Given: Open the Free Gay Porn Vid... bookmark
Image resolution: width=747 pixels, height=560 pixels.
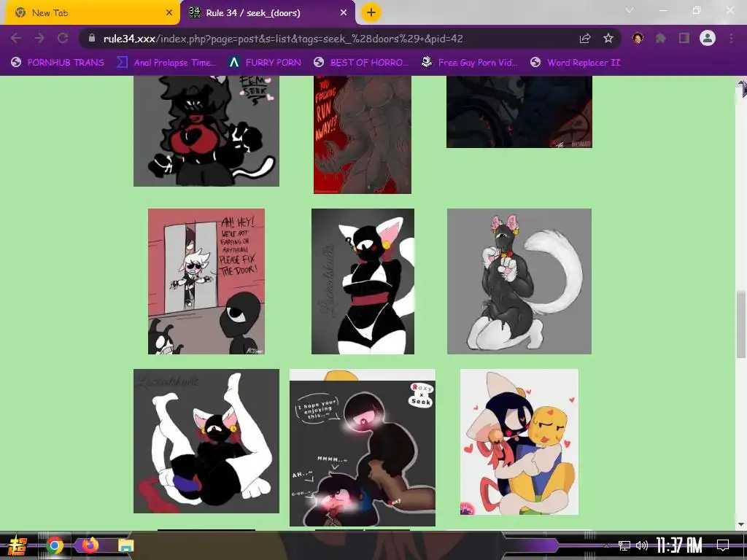Looking at the screenshot, I should (x=470, y=63).
